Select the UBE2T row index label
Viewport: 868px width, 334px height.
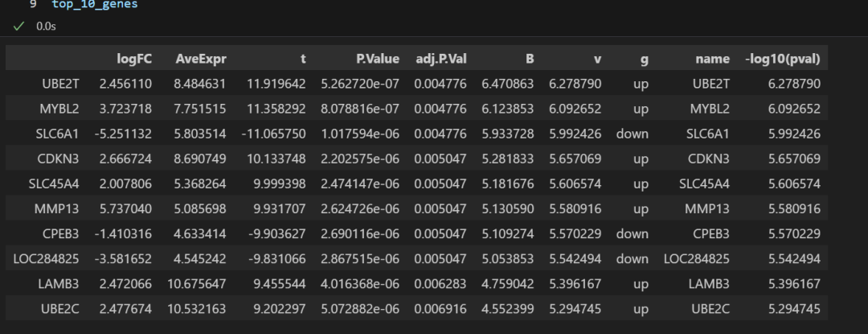pyautogui.click(x=61, y=84)
